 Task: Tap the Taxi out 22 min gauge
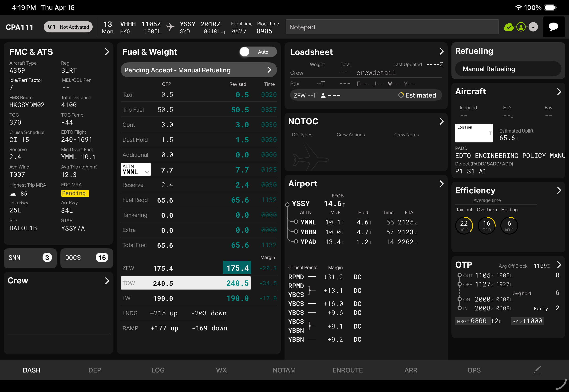[x=464, y=225]
